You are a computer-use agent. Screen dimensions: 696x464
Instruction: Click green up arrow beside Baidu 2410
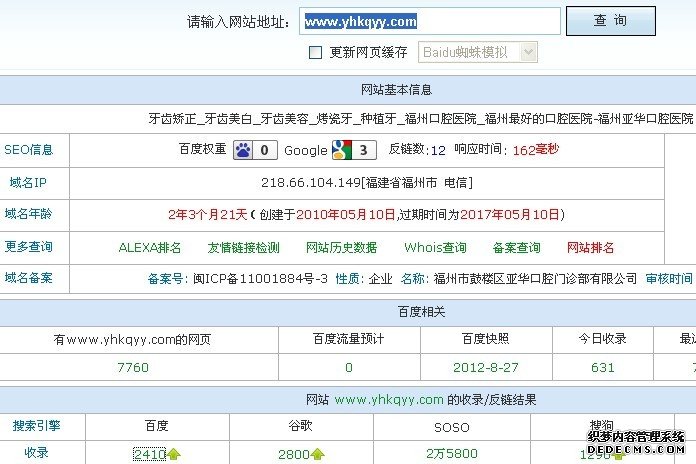click(x=174, y=454)
